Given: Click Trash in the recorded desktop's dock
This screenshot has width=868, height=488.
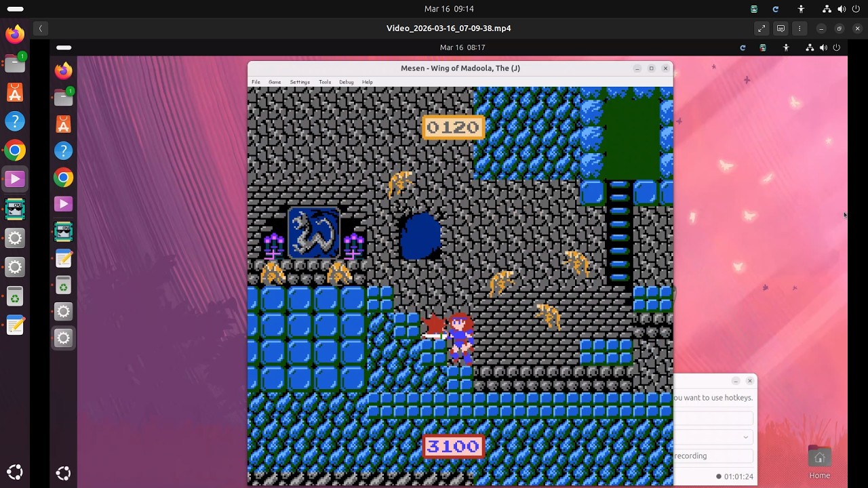Looking at the screenshot, I should pyautogui.click(x=63, y=285).
